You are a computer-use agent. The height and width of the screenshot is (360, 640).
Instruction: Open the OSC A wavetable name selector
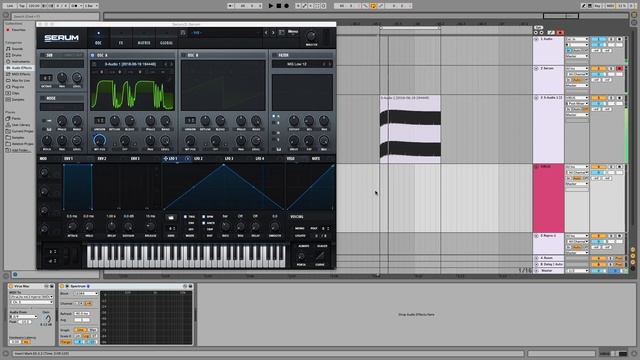tap(130, 64)
